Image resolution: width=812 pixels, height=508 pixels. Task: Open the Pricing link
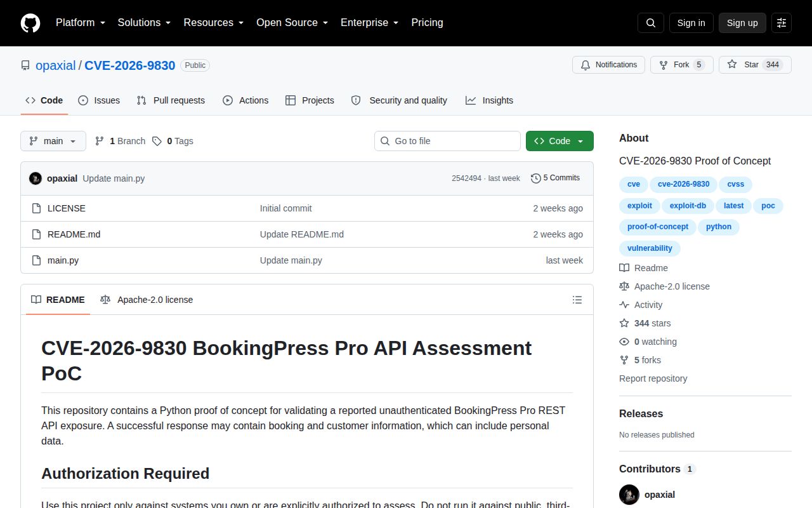click(x=427, y=23)
